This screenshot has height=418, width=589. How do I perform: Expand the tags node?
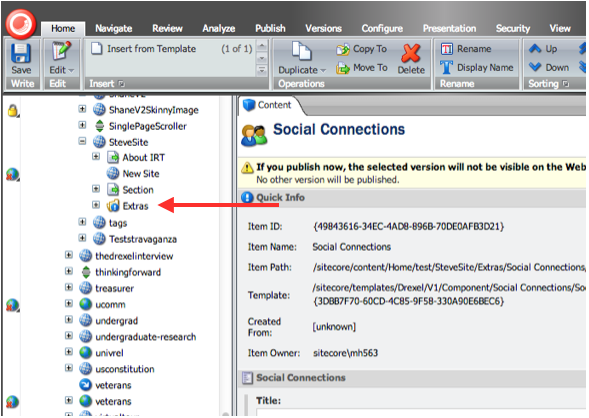pos(82,222)
